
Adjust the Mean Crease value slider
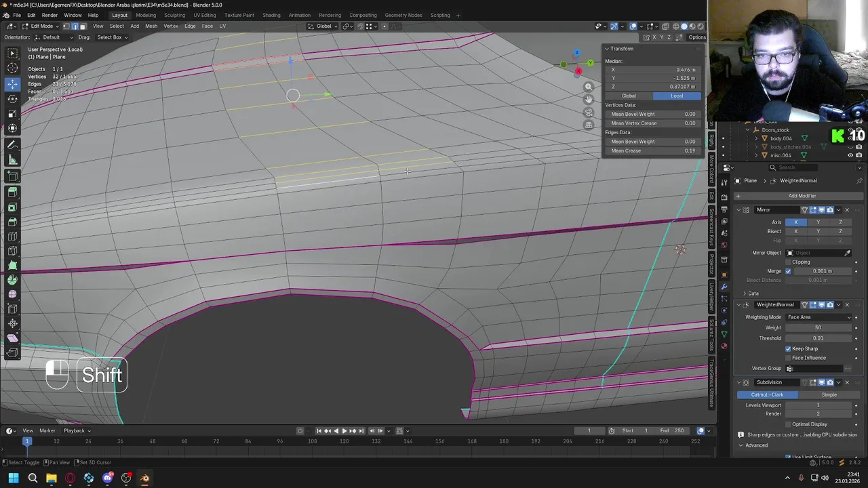point(652,151)
